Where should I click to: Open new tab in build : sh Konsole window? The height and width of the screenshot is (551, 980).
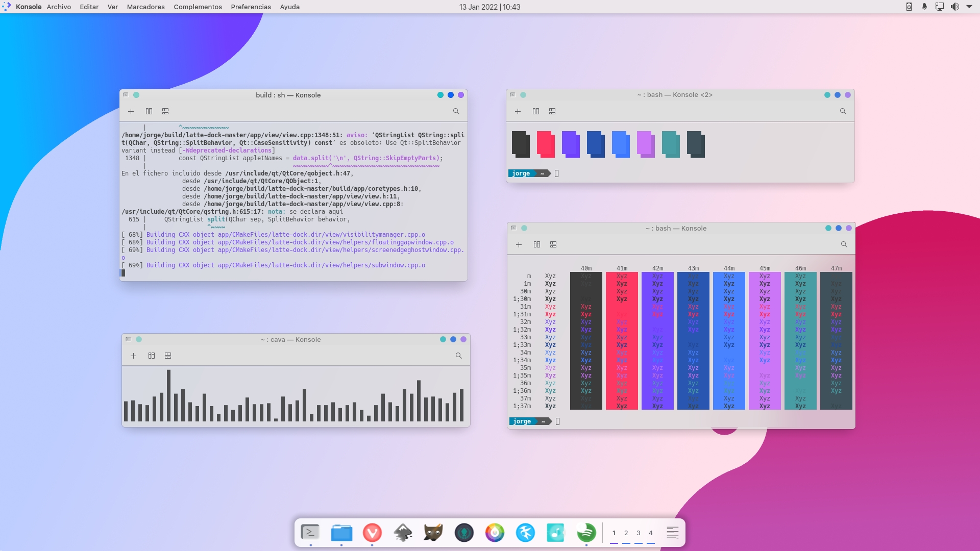(131, 111)
